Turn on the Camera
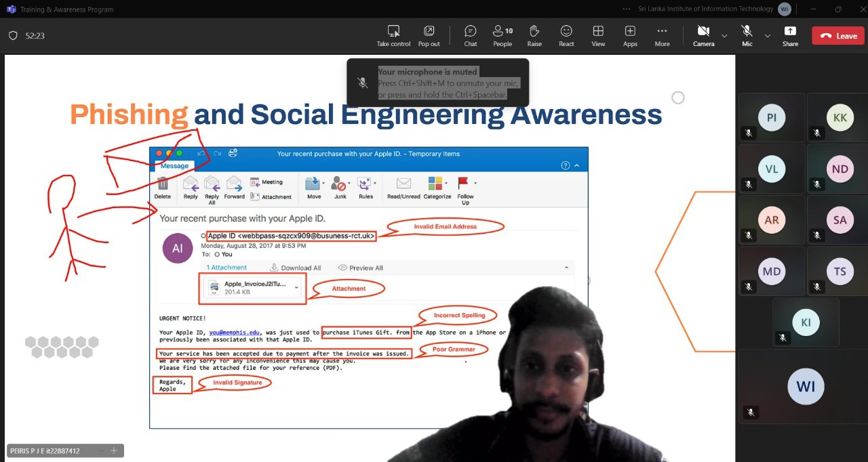The height and width of the screenshot is (462, 868). pos(703,32)
